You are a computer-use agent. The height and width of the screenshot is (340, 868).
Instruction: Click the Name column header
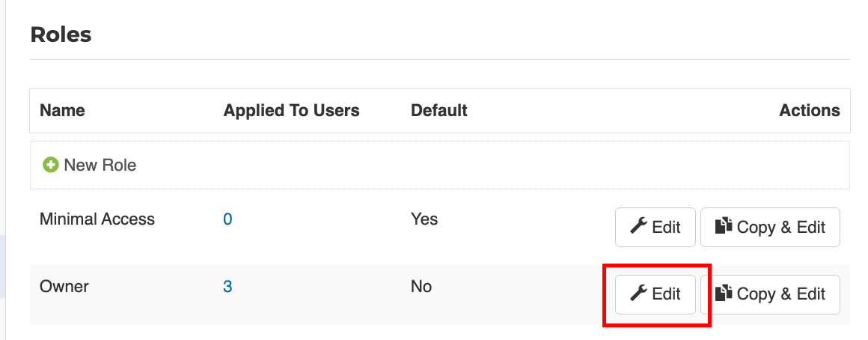point(62,111)
